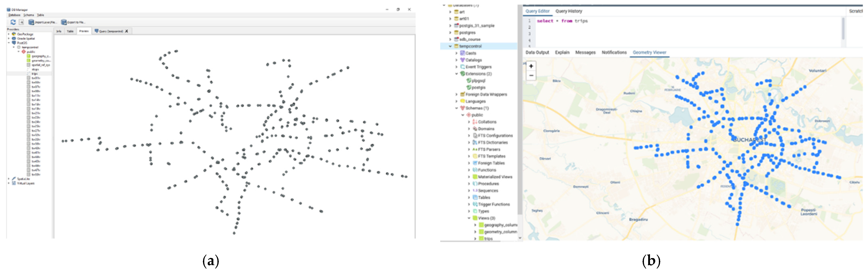Viewport: 868px width, 273px height.
Task: Click the PostGIS provider elephant icon
Action: pos(14,43)
